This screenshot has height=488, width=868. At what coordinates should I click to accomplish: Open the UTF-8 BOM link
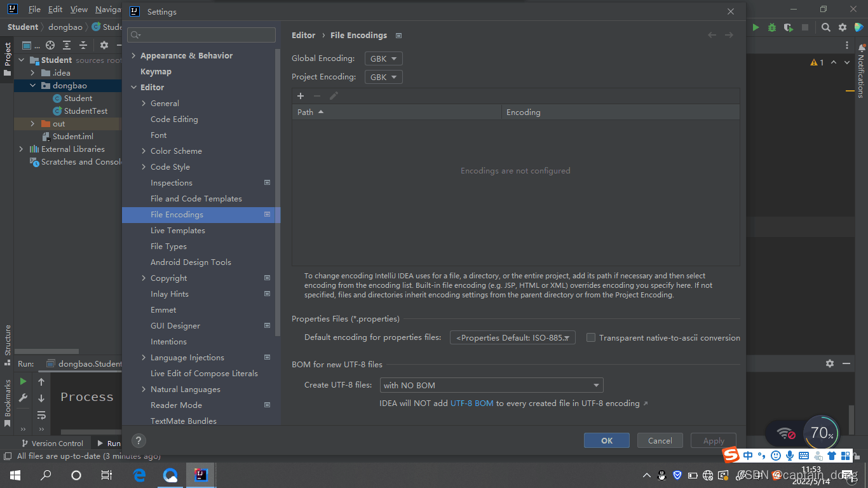pos(471,403)
